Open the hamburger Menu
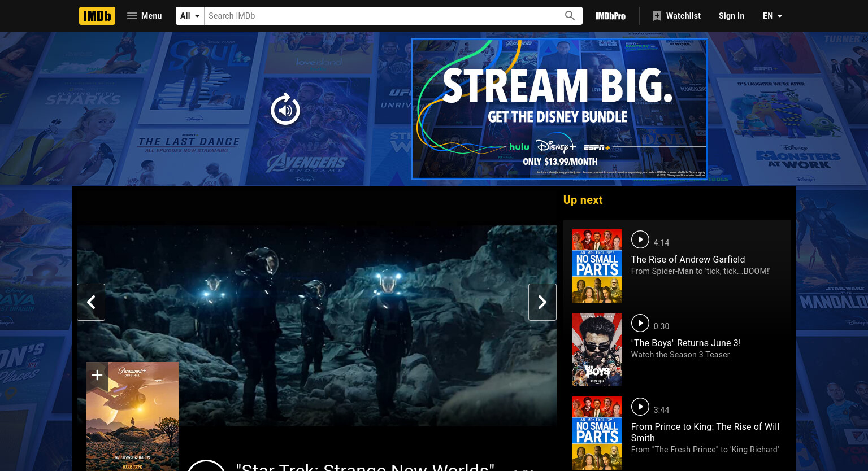The height and width of the screenshot is (471, 868). (x=145, y=16)
